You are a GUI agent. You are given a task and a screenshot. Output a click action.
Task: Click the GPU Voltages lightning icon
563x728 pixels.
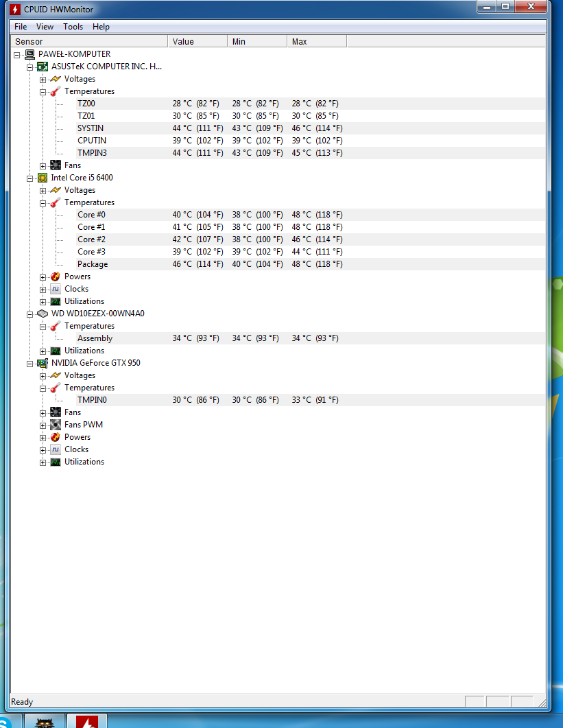(56, 375)
